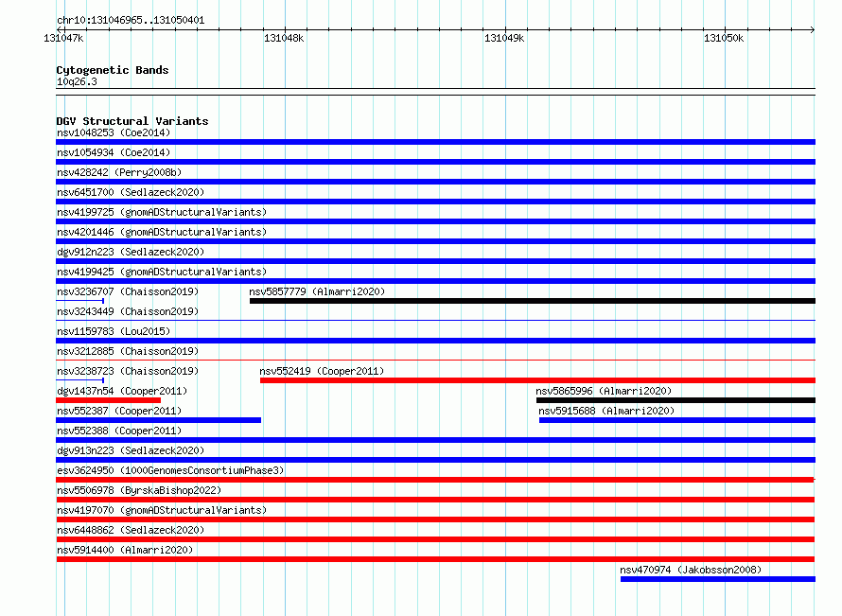Click the blue nsv470974 variant bar

point(718,579)
